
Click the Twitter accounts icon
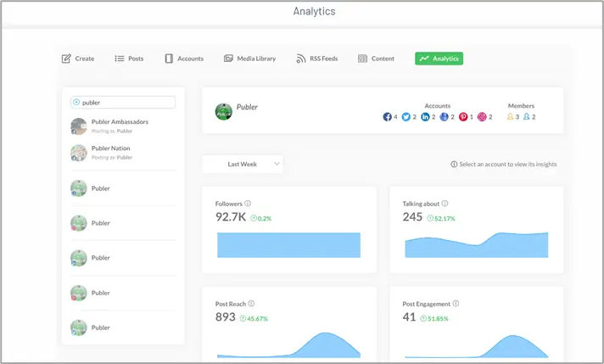click(406, 117)
